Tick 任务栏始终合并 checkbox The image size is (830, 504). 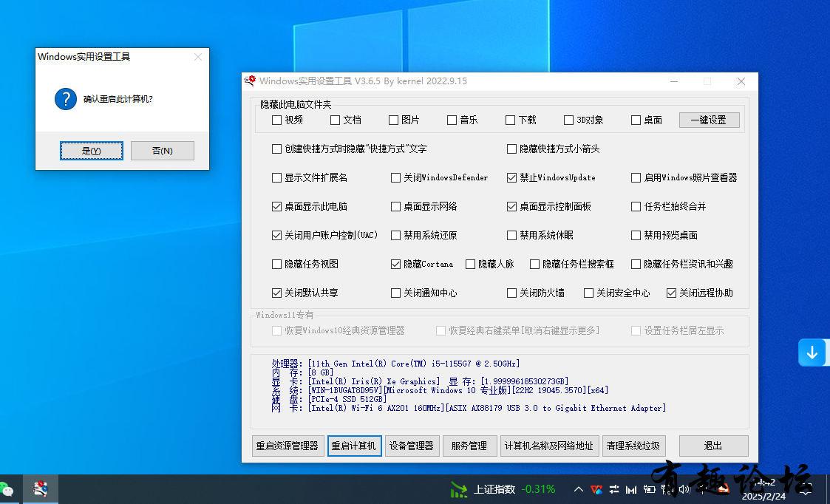tap(636, 206)
